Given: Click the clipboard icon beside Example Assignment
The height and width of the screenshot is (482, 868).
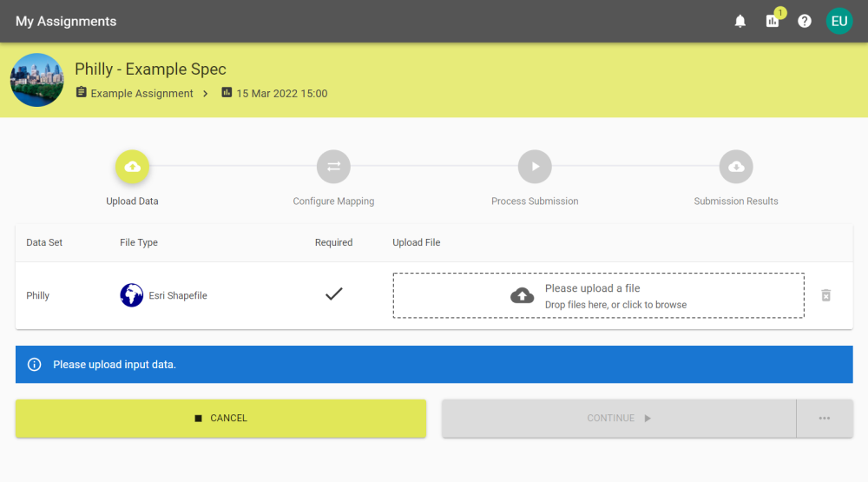Looking at the screenshot, I should (82, 92).
